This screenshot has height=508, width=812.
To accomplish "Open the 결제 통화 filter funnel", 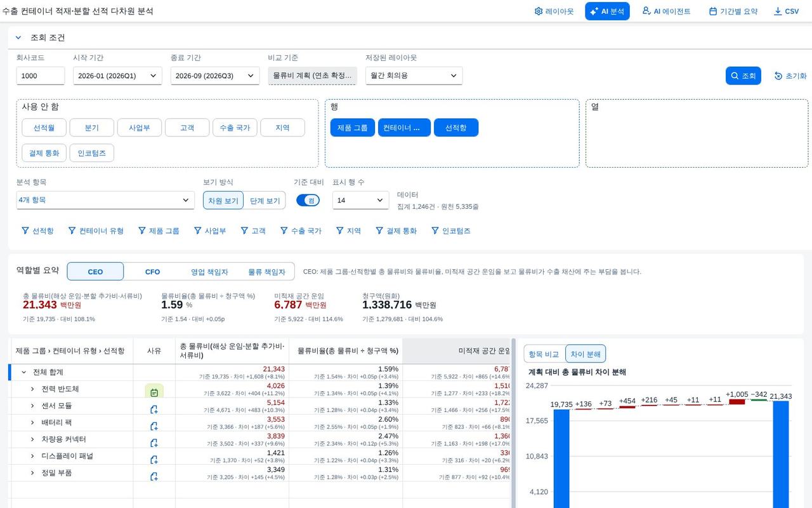I will (396, 231).
